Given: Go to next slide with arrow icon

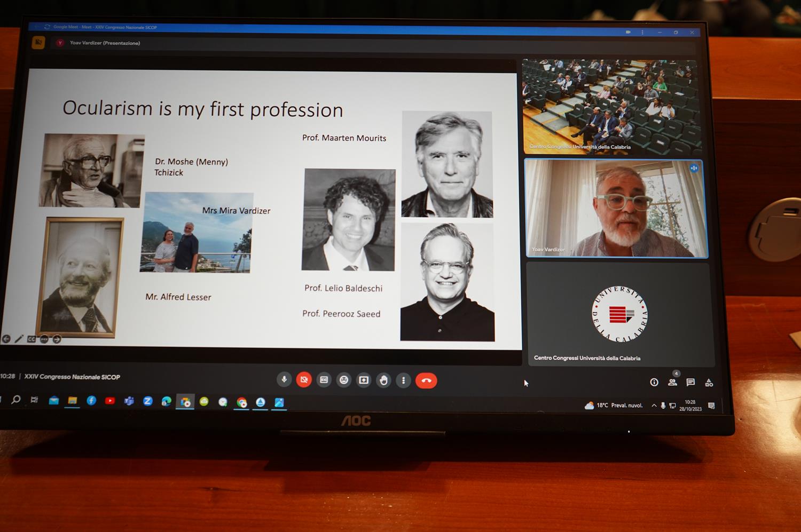Looking at the screenshot, I should pyautogui.click(x=57, y=339).
